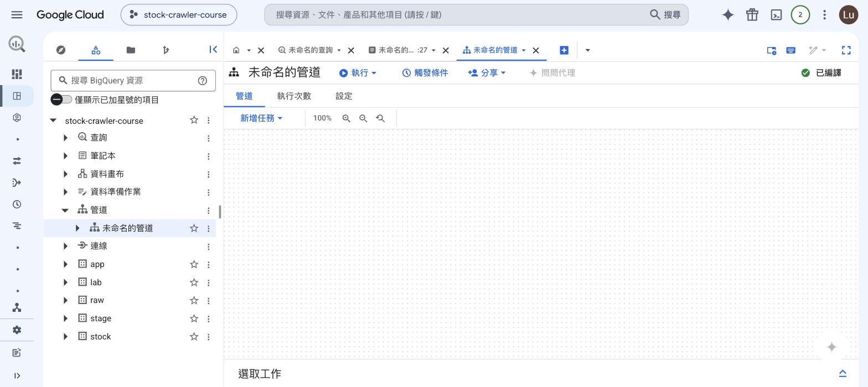Switch to the 設定 tab

(344, 96)
